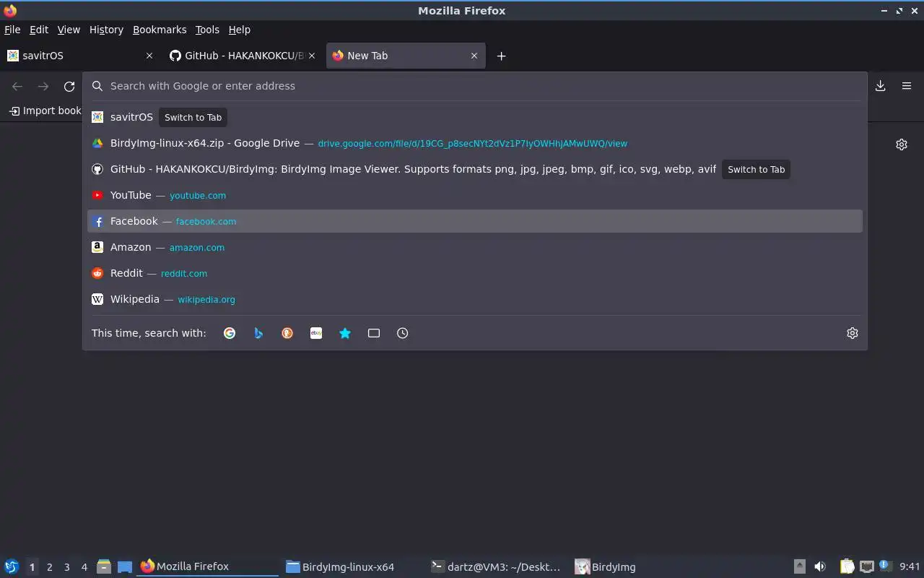Search in Bookmarks star icon
Screen dimensions: 924x578
tap(345, 333)
